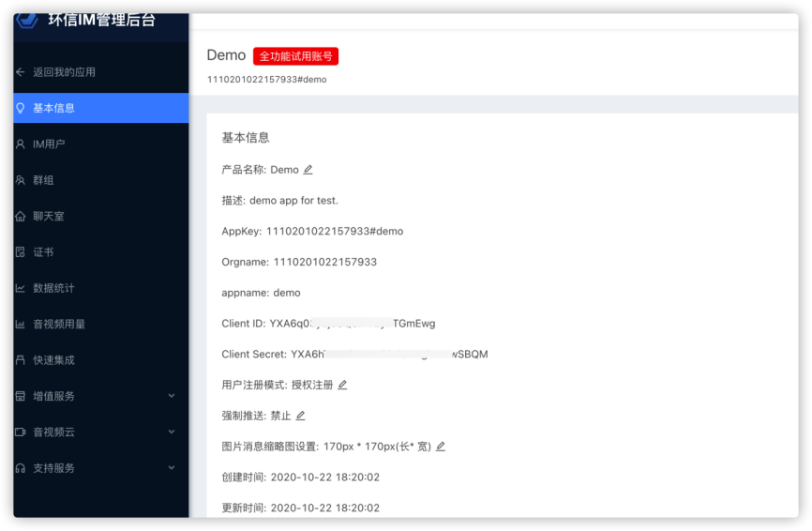Click the Client Secret value
812x531 pixels.
pos(389,354)
